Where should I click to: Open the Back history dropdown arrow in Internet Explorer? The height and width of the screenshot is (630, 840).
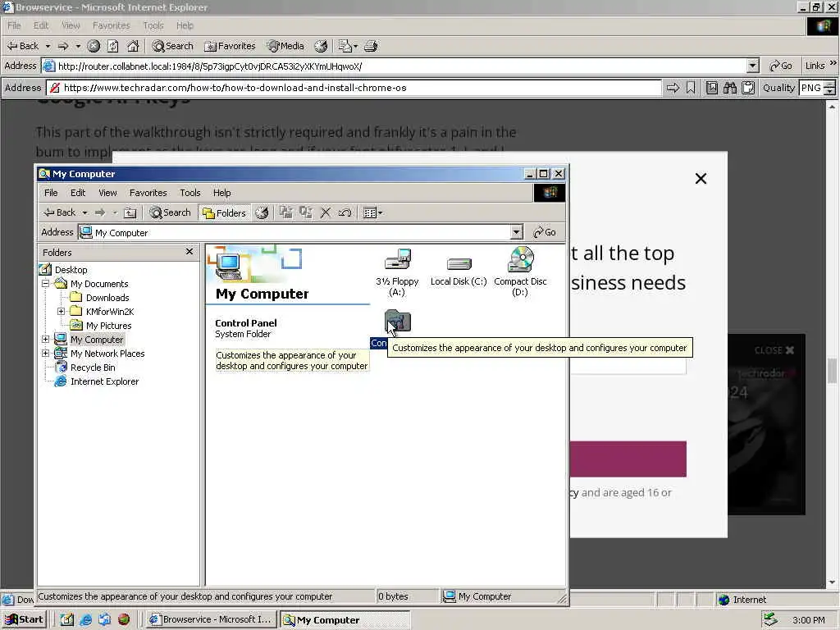(x=48, y=46)
